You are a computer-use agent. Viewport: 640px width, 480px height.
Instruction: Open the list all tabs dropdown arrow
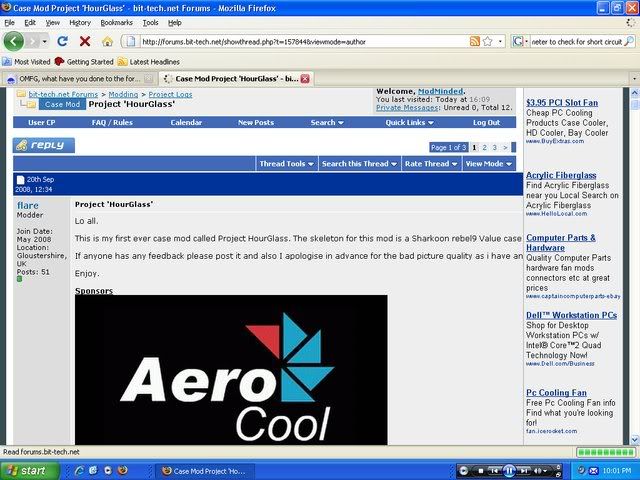pos(634,78)
